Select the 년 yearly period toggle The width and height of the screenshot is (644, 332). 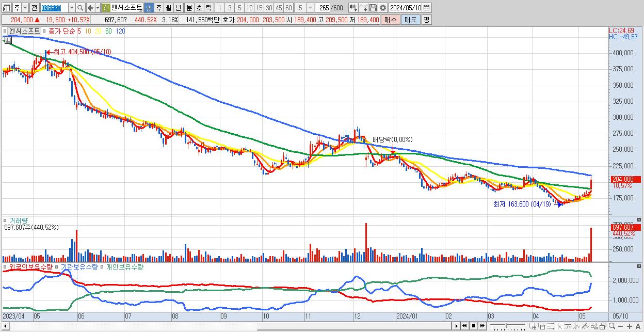(178, 8)
